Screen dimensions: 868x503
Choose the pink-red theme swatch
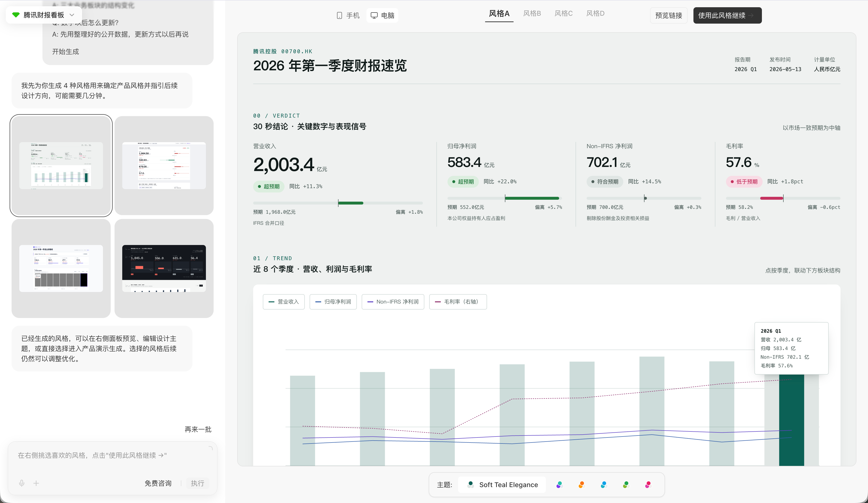(648, 485)
